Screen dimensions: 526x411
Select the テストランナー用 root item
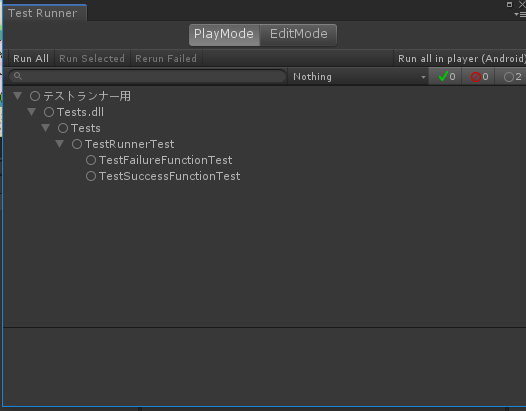point(87,96)
